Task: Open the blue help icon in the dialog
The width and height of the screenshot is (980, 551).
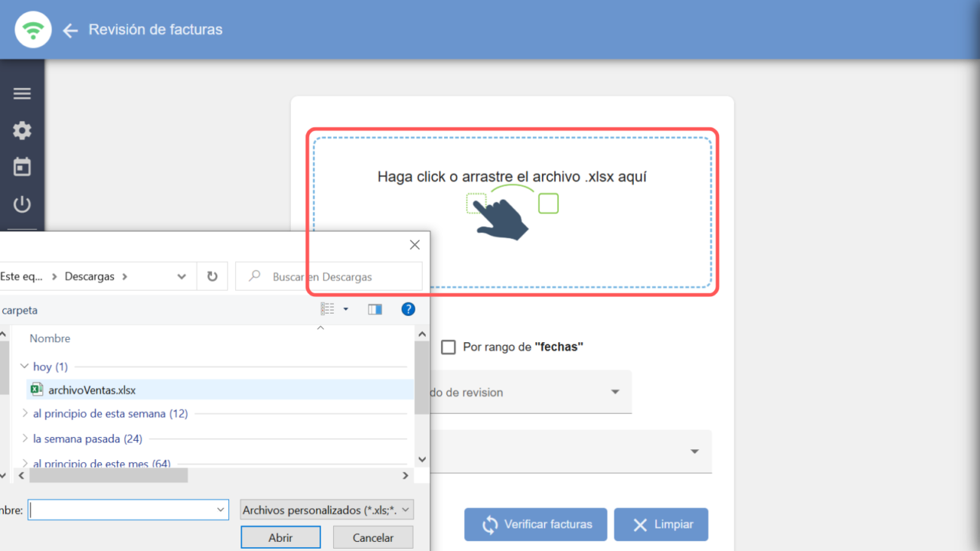Action: click(408, 309)
